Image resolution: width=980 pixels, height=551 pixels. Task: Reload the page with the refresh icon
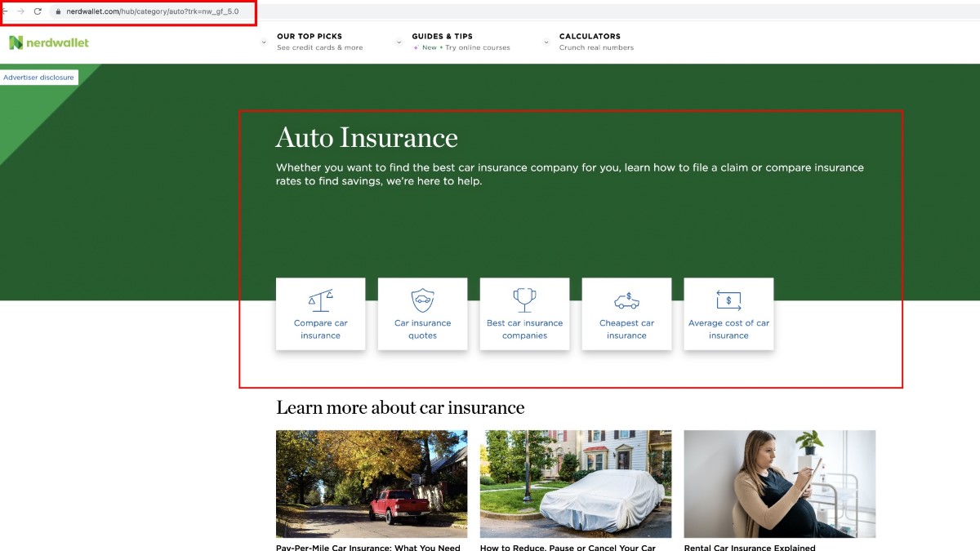38,11
